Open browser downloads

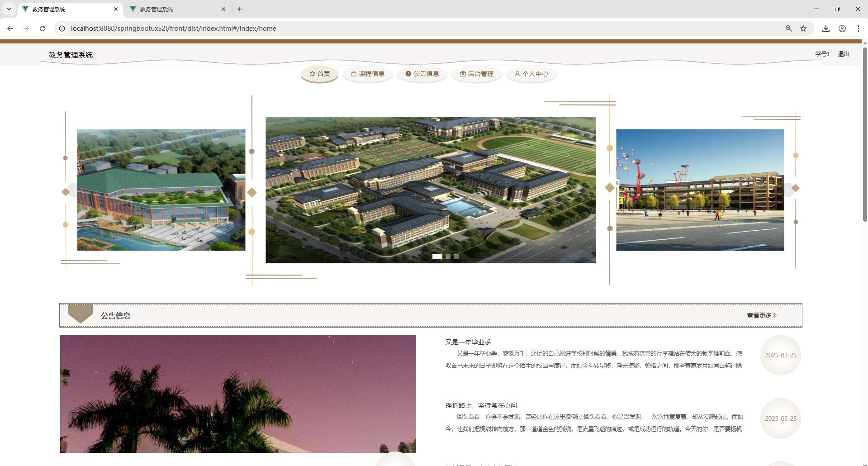click(x=826, y=29)
